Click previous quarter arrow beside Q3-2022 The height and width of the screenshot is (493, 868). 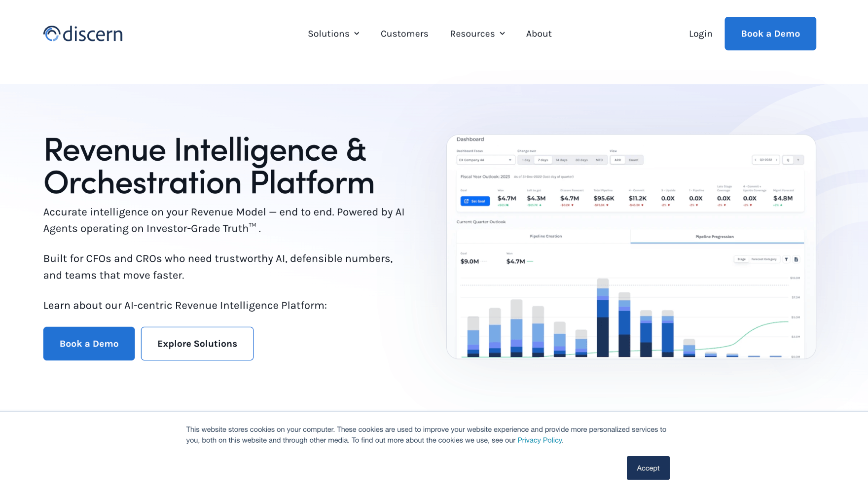756,160
